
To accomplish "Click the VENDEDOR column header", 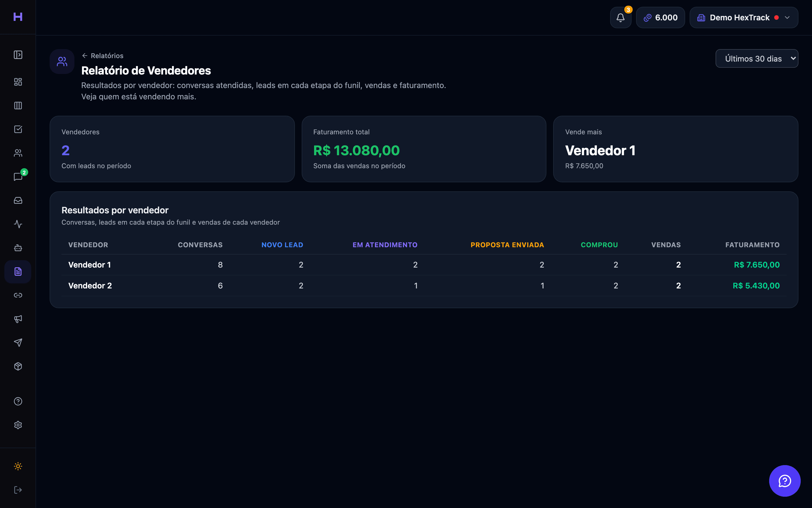I will coord(88,245).
